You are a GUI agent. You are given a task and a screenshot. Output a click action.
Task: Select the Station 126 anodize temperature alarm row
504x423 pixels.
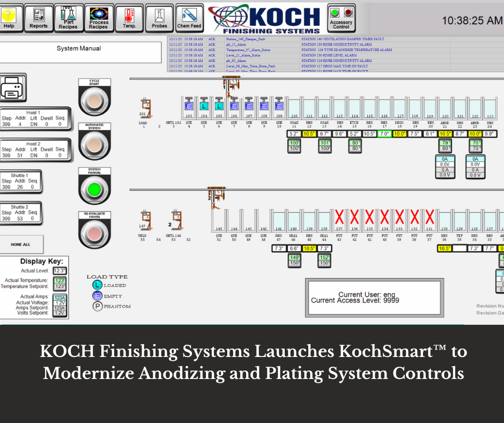point(335,50)
